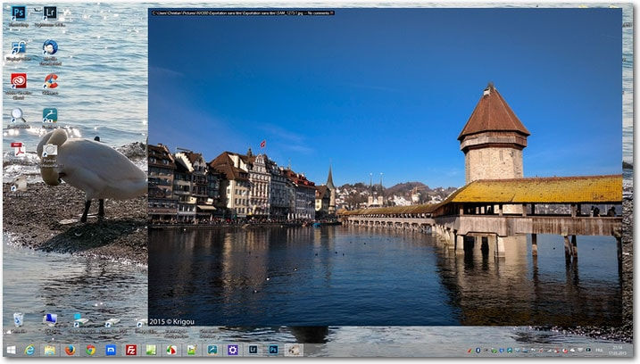Launch FileZilla from the taskbar

pyautogui.click(x=131, y=350)
